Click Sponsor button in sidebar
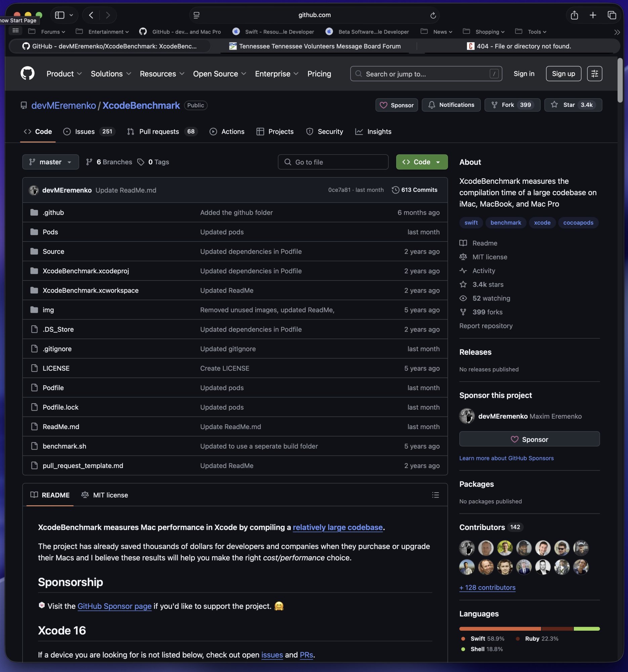 point(529,439)
